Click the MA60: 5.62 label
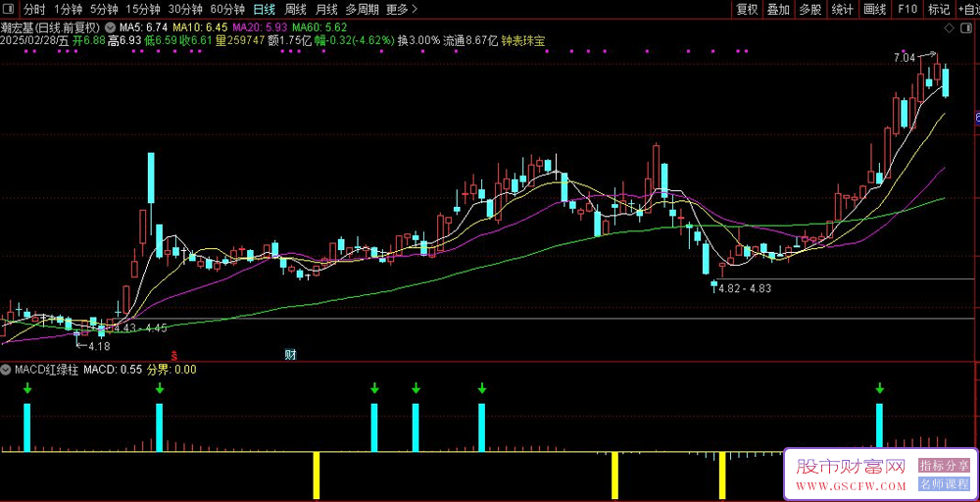Image resolution: width=980 pixels, height=502 pixels. 319,27
